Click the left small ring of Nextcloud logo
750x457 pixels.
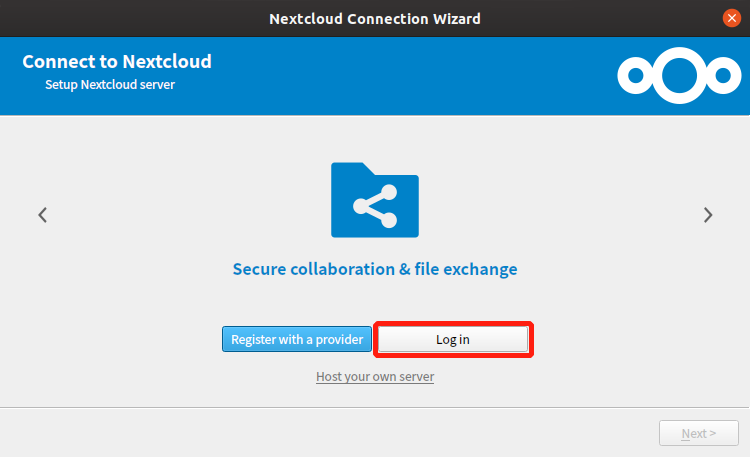(636, 76)
